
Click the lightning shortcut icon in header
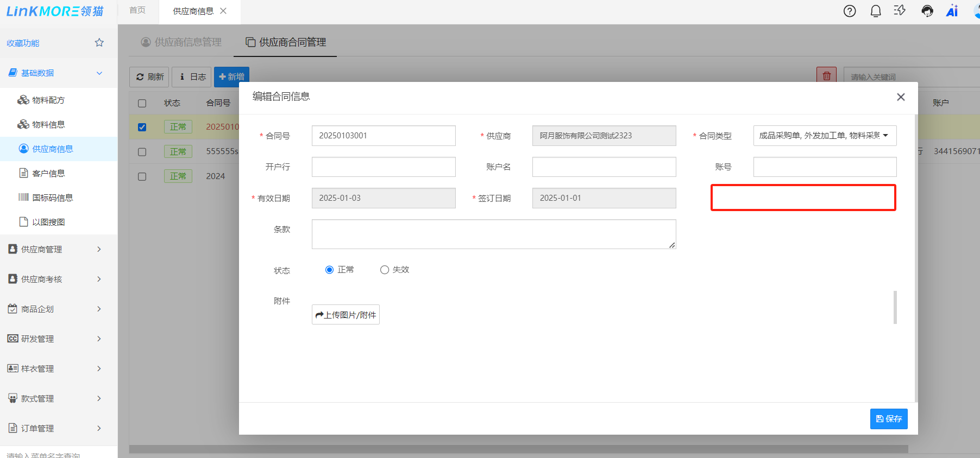[900, 10]
